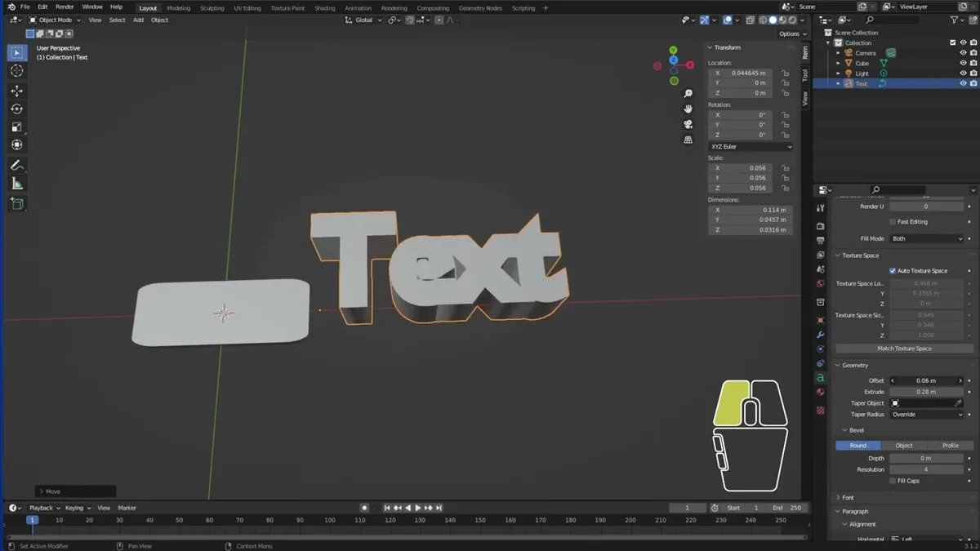The image size is (980, 551).
Task: Open the Render menu
Action: point(65,7)
